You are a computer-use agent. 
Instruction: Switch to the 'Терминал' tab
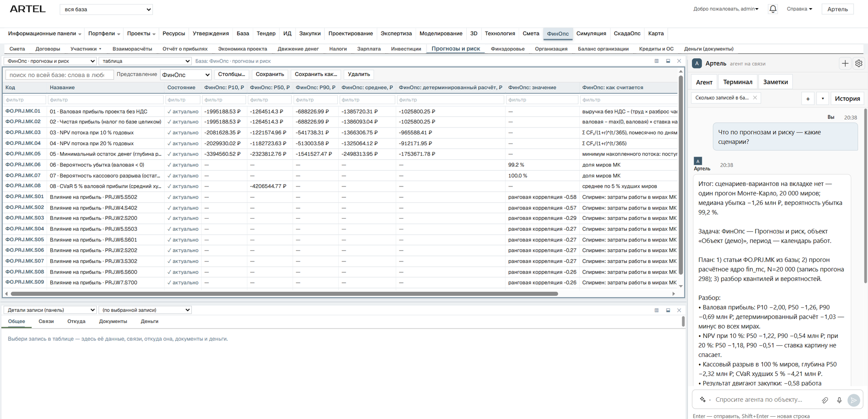pos(737,82)
